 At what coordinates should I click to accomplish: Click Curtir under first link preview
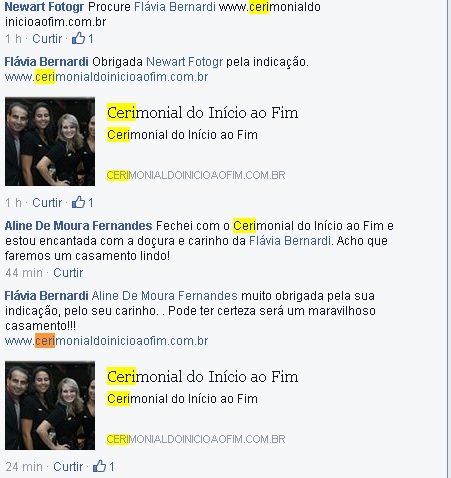(x=47, y=202)
